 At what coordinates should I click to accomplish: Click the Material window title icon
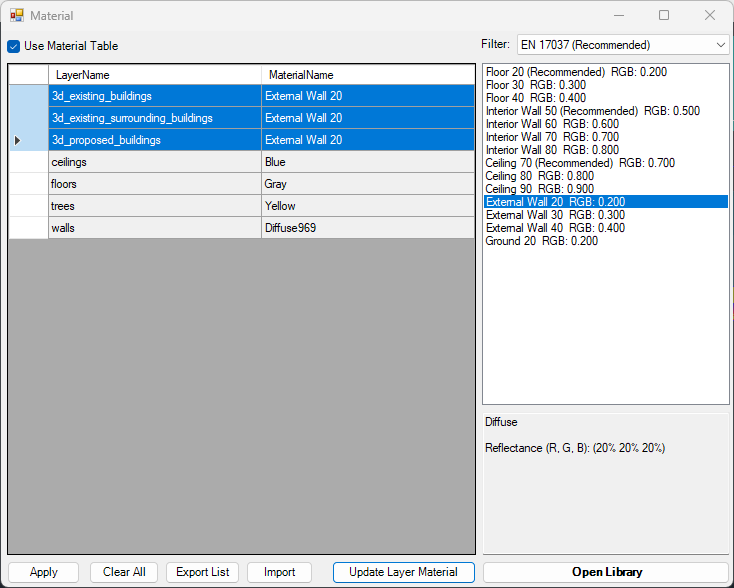(x=17, y=16)
